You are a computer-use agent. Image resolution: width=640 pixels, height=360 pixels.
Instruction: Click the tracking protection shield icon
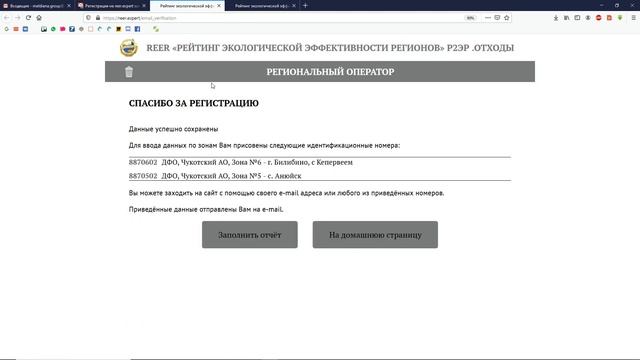[89, 18]
